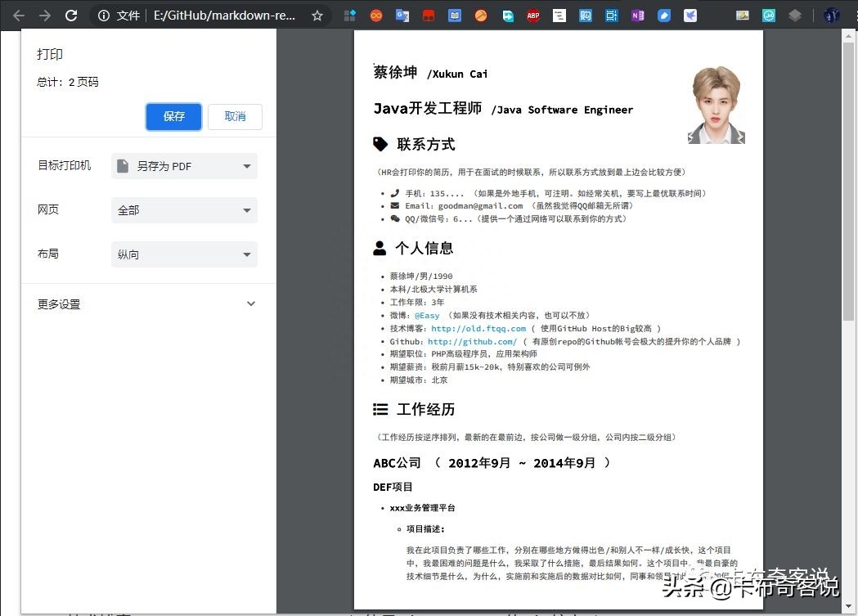Open the 目标打印机 destination dropdown
The width and height of the screenshot is (858, 616).
[x=184, y=166]
